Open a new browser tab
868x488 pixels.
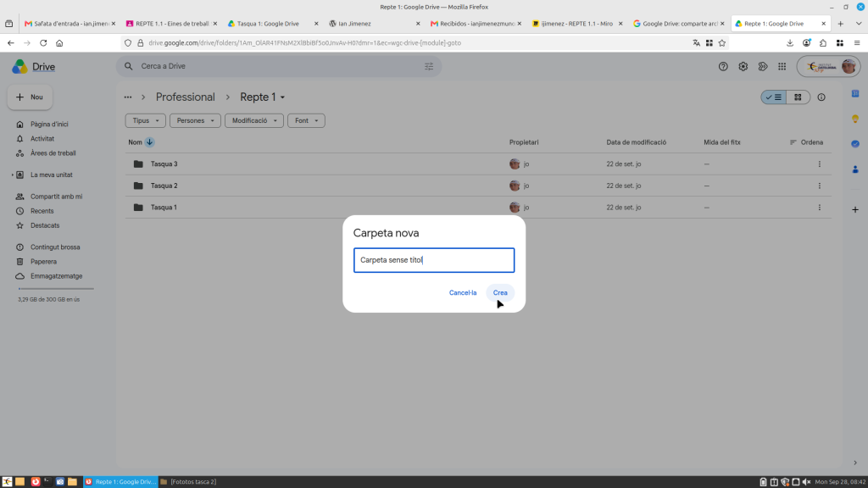click(x=840, y=24)
